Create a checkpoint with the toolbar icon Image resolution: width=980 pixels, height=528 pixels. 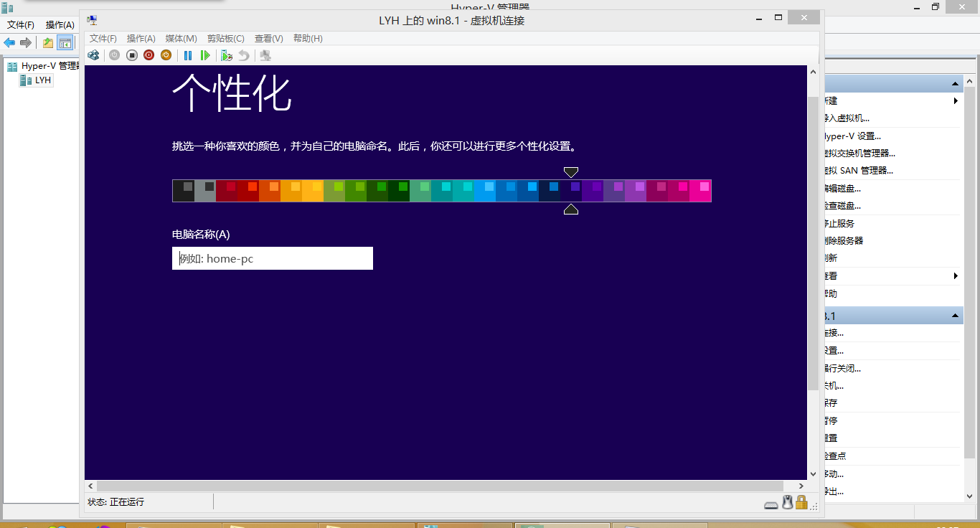(x=227, y=55)
